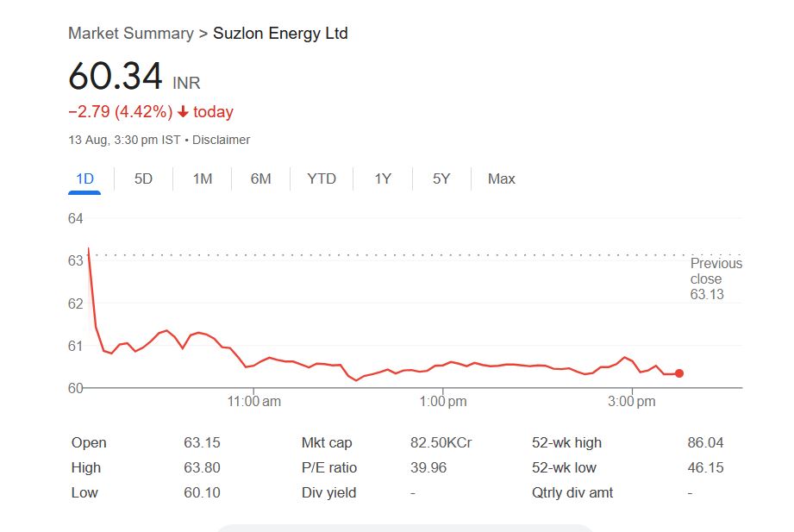Screen dimensions: 794x532
Task: Switch to the 5D range tab
Action: (x=143, y=179)
